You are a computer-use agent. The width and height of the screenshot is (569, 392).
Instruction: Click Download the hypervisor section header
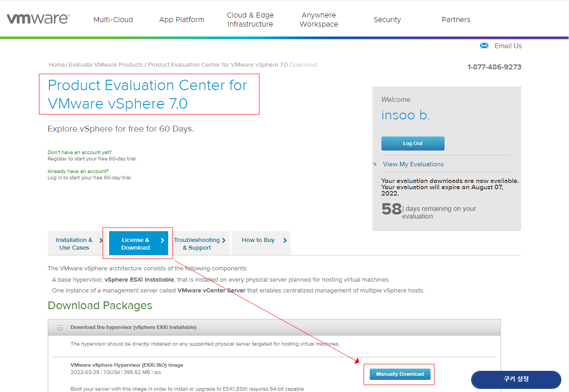[x=274, y=327]
